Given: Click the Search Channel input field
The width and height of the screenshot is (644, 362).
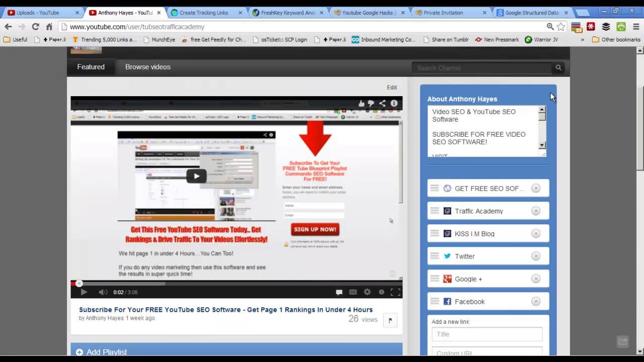Looking at the screenshot, I should (482, 68).
